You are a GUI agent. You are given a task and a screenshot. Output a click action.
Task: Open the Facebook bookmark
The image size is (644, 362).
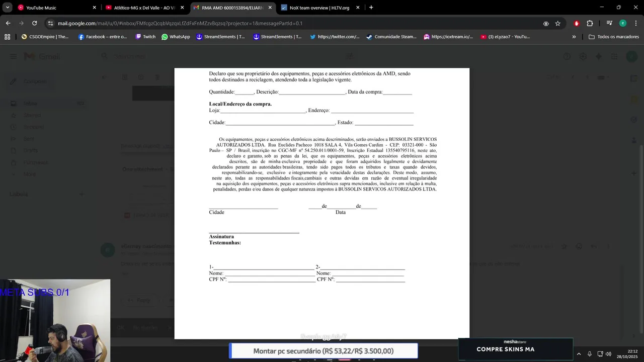click(x=103, y=37)
